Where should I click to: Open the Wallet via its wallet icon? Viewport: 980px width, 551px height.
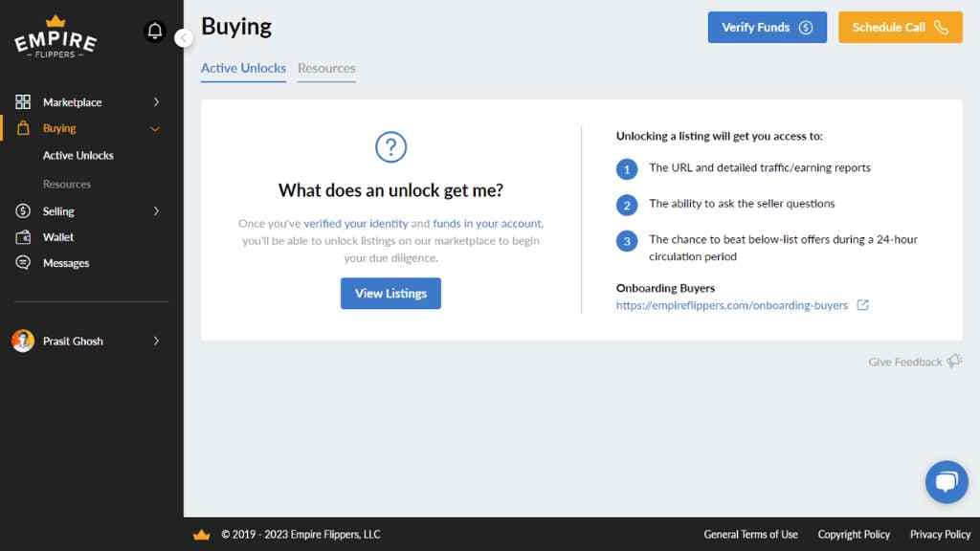coord(23,236)
